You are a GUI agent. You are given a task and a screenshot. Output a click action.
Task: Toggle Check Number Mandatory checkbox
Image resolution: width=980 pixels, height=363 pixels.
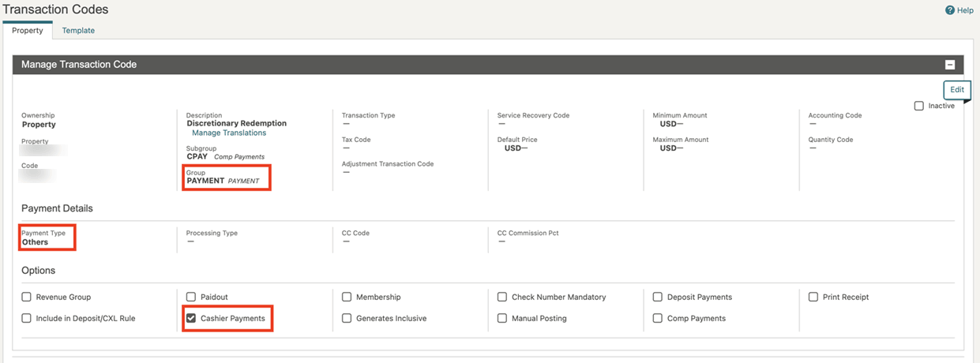click(502, 298)
